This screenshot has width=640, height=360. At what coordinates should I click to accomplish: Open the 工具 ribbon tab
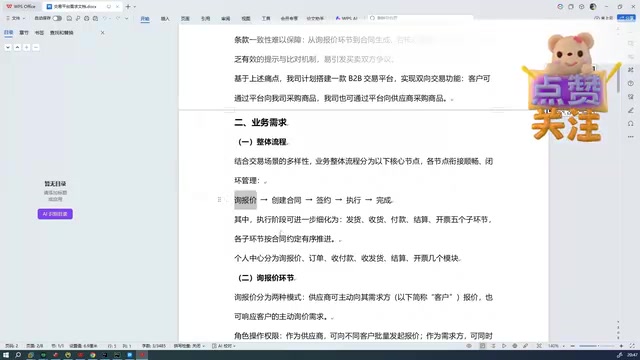pos(266,19)
